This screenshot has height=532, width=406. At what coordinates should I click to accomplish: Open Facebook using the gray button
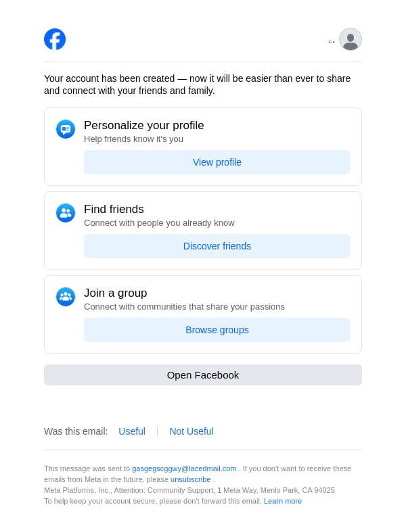(203, 375)
